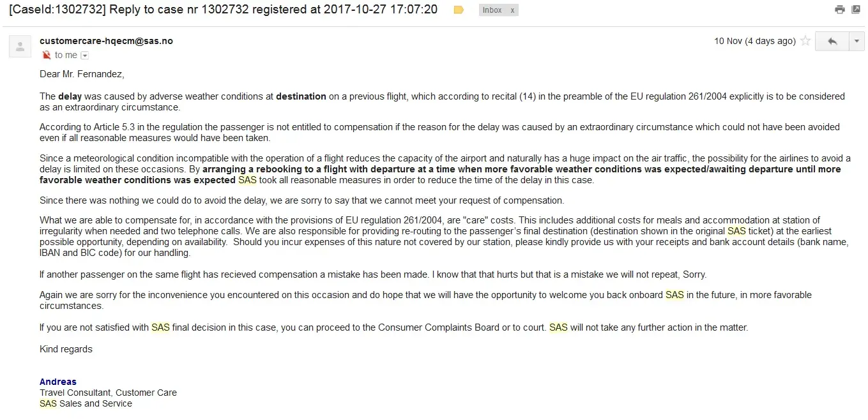Image resolution: width=868 pixels, height=420 pixels.
Task: Click the Inbox label chip
Action: (492, 10)
